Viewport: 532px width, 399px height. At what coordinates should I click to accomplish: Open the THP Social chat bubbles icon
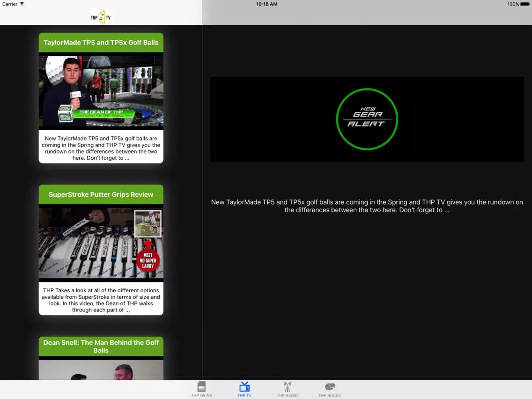330,387
